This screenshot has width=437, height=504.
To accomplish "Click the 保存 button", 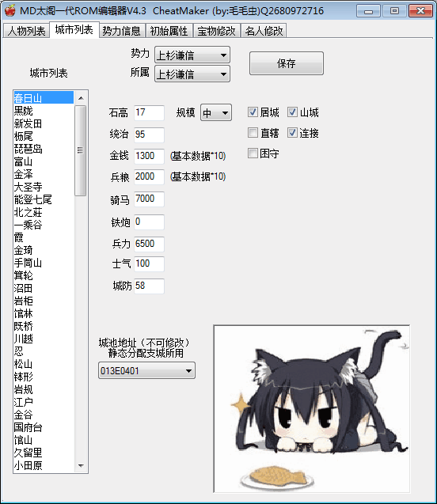I will pos(287,63).
